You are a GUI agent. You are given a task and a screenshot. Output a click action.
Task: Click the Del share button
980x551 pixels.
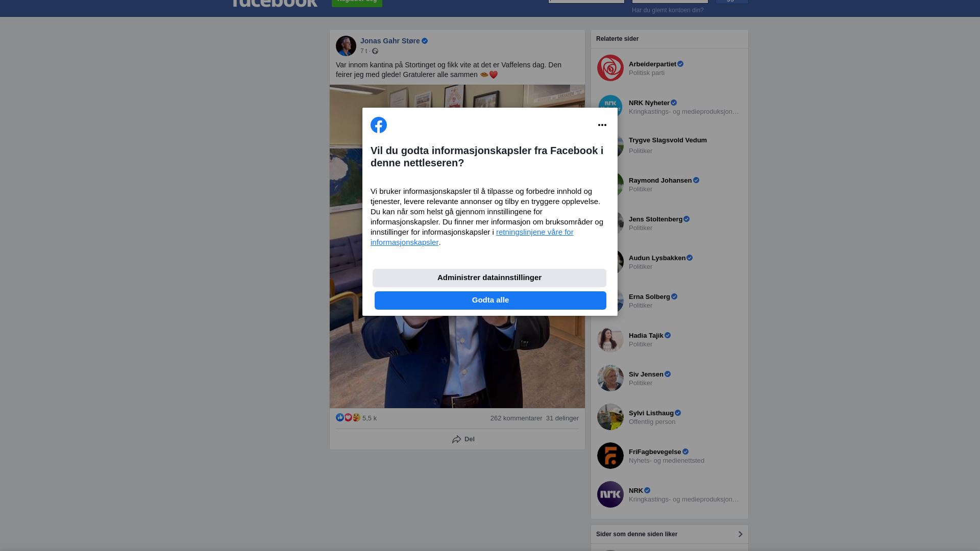click(x=463, y=439)
